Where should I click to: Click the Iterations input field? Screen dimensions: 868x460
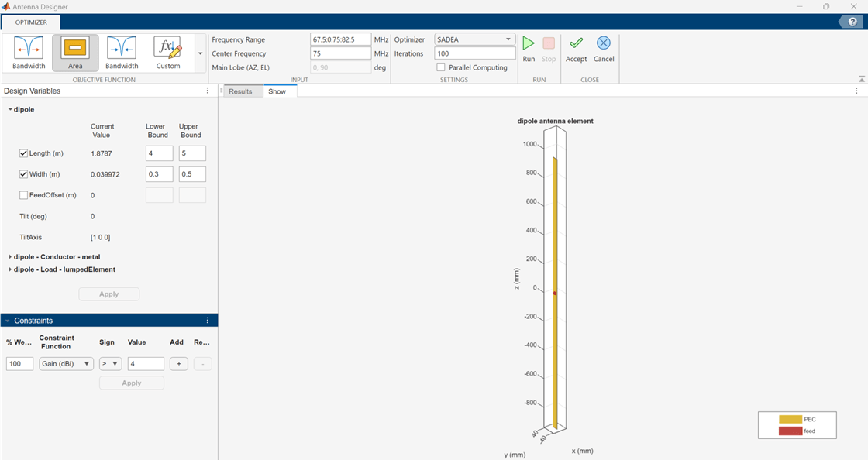(x=474, y=53)
